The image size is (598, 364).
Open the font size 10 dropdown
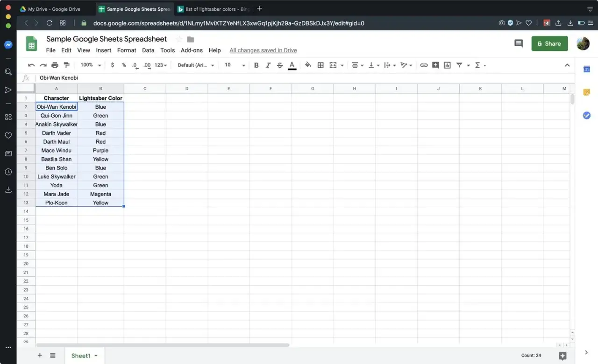pos(235,65)
